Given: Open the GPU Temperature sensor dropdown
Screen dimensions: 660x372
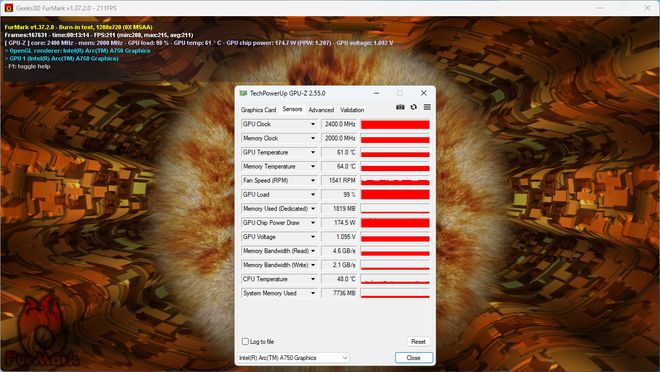Looking at the screenshot, I should pos(313,152).
